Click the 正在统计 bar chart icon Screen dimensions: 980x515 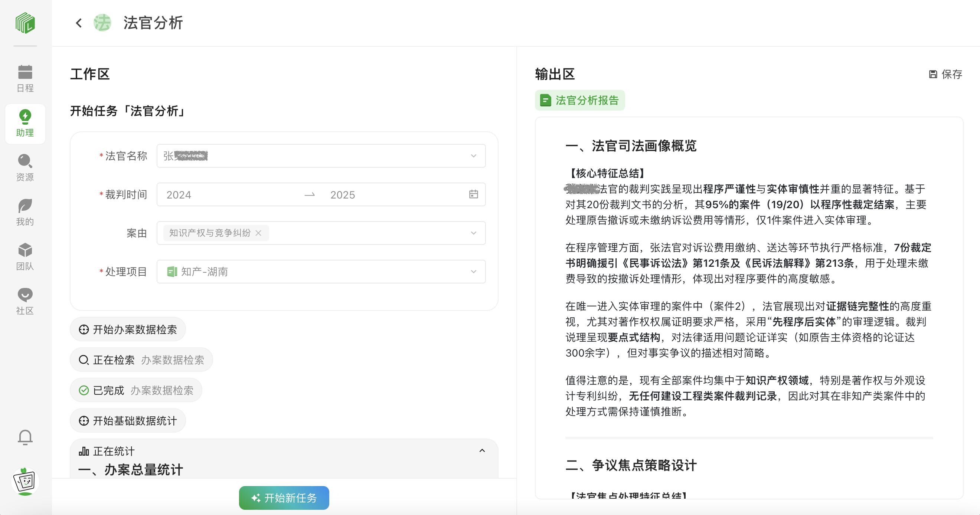84,451
